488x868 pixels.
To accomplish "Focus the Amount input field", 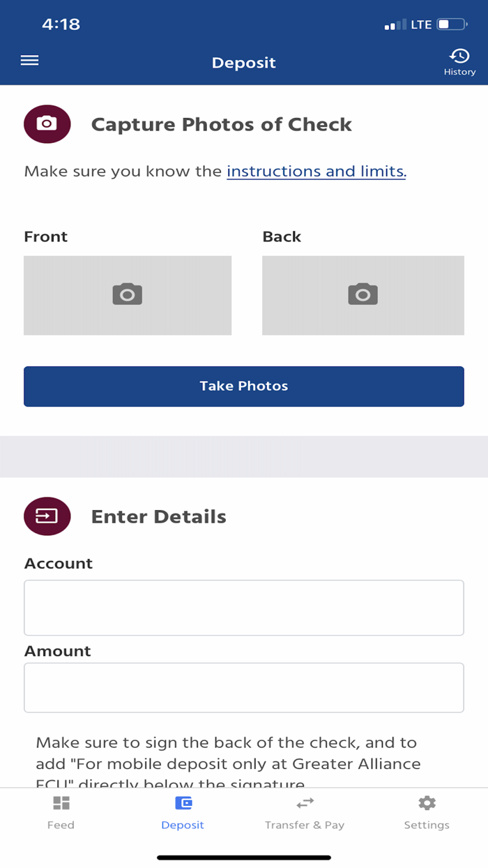I will click(244, 687).
